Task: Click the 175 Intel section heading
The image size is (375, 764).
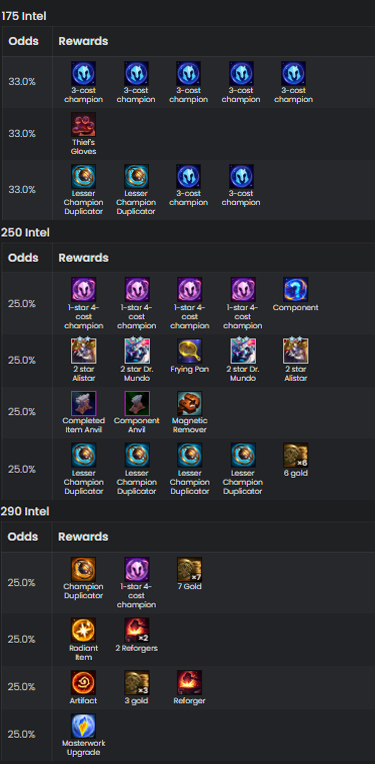Action: tap(23, 16)
